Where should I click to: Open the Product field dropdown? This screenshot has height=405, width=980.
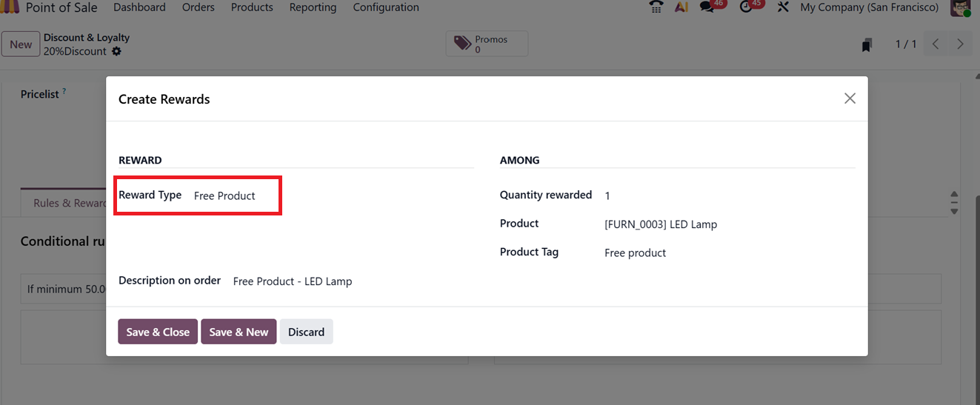click(x=726, y=224)
